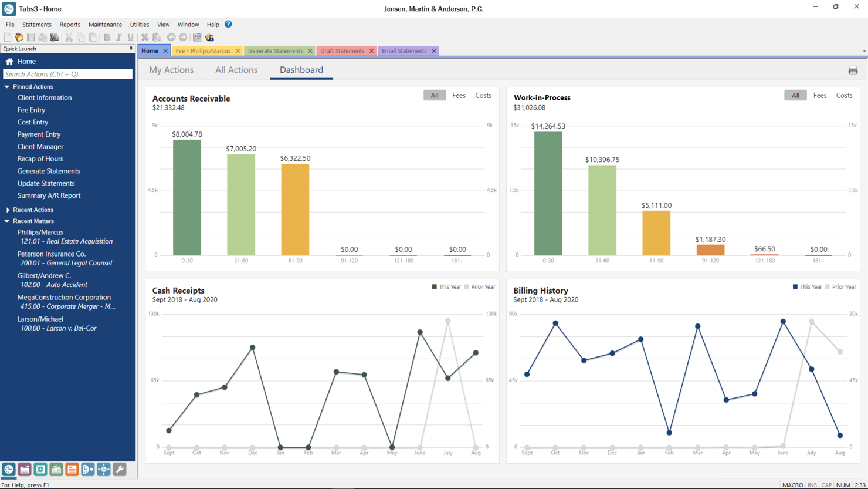Click the blue clock icon in bottom launcher
The image size is (868, 489).
click(x=9, y=469)
